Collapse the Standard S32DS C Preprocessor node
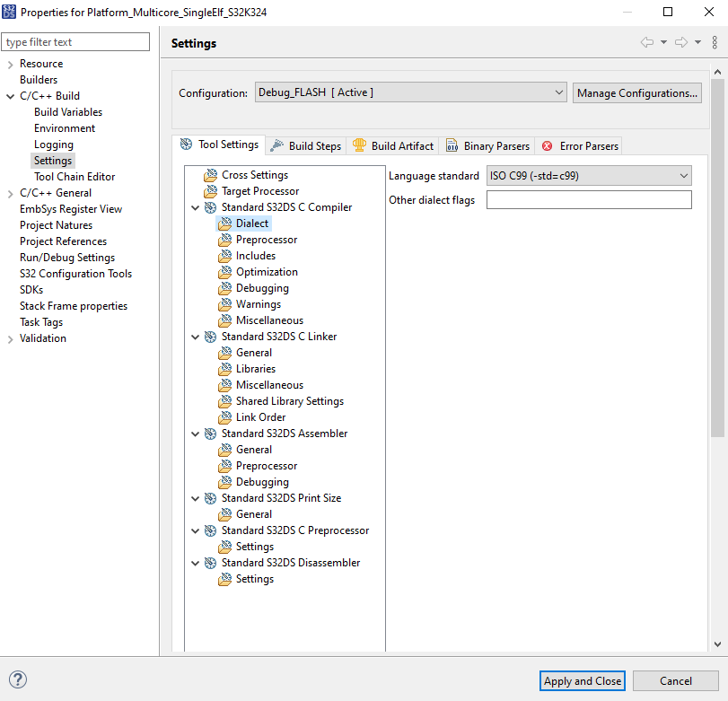The width and height of the screenshot is (728, 701). click(x=196, y=530)
